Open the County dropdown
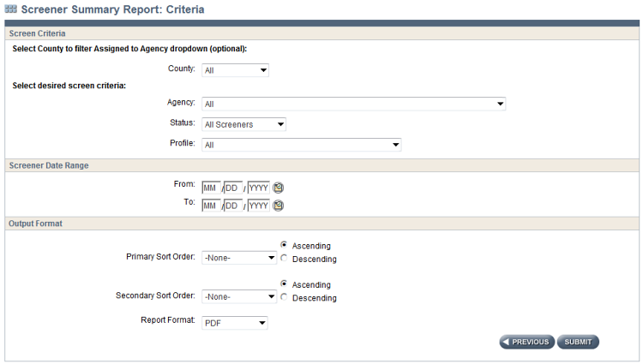This screenshot has height=364, width=643. (x=235, y=70)
